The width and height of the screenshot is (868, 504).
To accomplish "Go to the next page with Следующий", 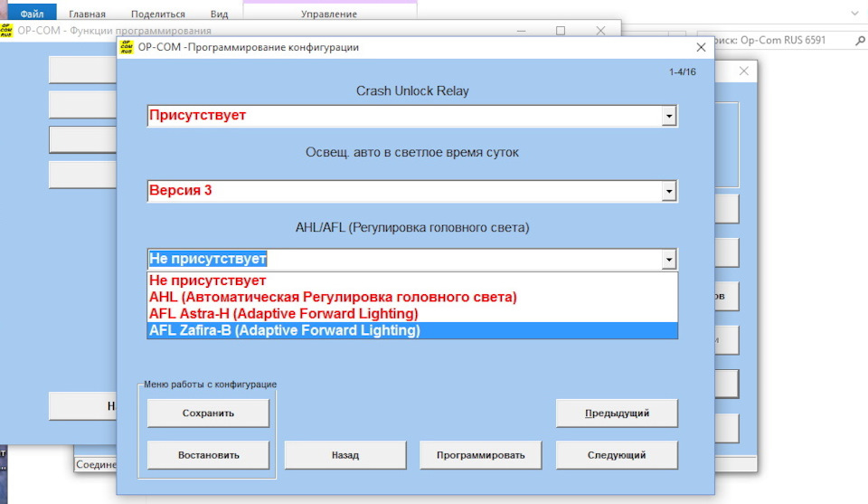I will 617,454.
